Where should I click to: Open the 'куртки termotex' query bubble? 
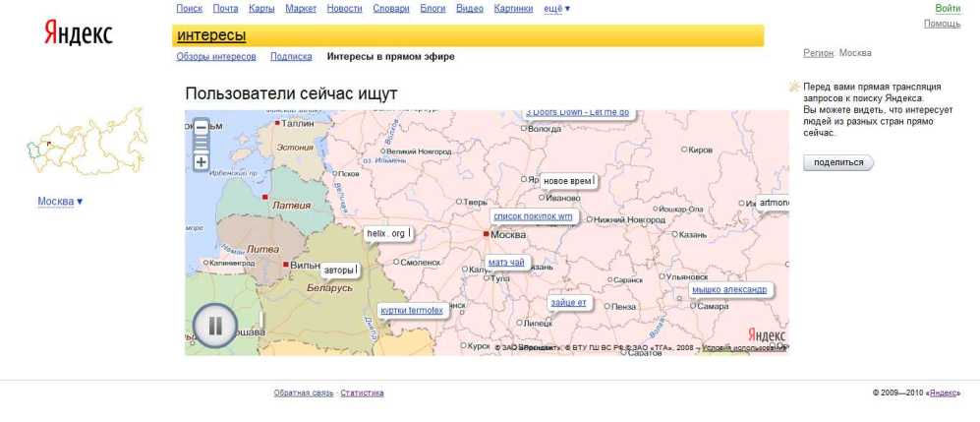pyautogui.click(x=412, y=310)
